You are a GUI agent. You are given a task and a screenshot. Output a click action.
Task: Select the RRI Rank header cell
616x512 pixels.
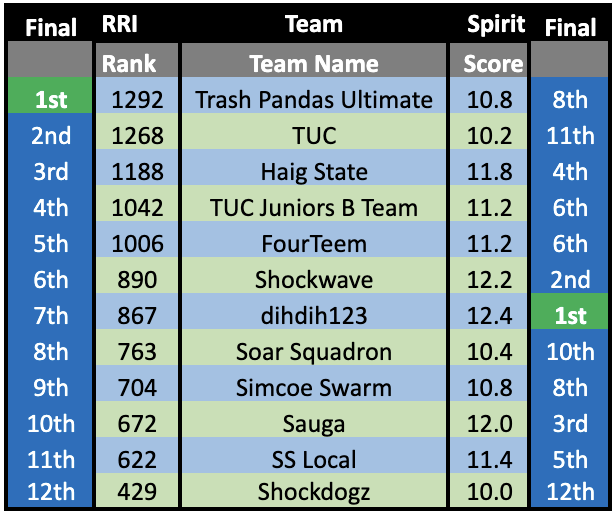tap(129, 64)
